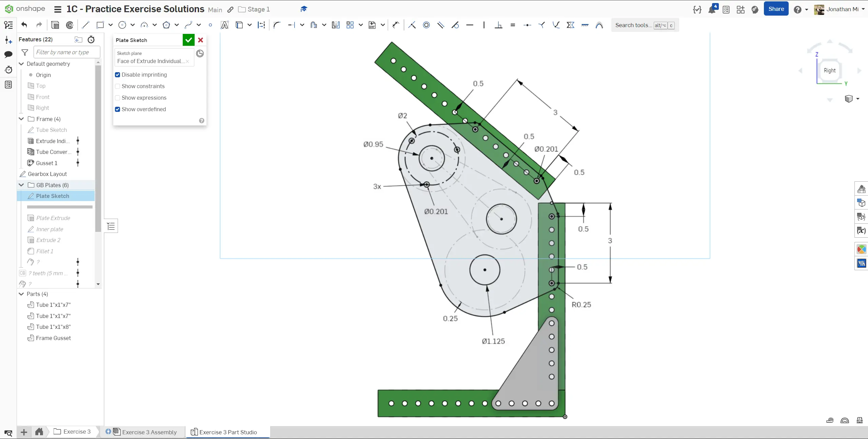868x439 pixels.
Task: Click the blue Share button
Action: click(776, 9)
